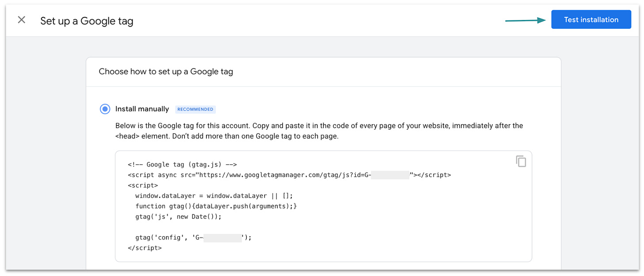Select the Install manually radio option
Image resolution: width=644 pixels, height=276 pixels.
point(105,109)
